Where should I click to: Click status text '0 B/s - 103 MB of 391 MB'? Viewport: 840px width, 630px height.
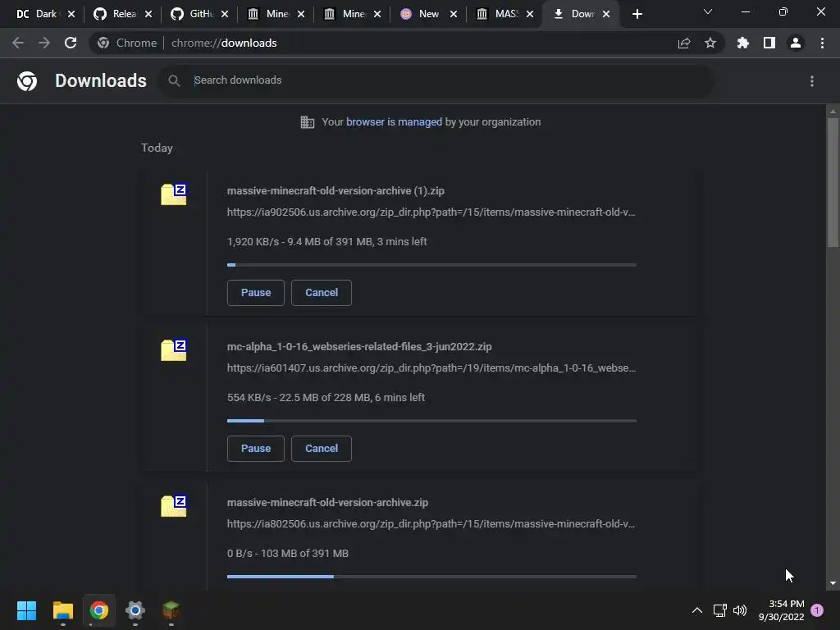pos(288,554)
